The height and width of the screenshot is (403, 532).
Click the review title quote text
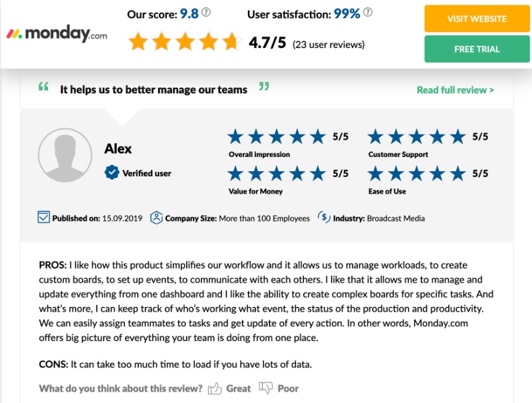pos(154,89)
